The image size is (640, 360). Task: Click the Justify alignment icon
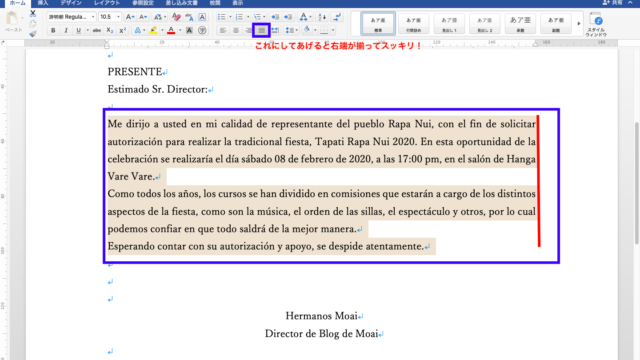click(x=261, y=30)
